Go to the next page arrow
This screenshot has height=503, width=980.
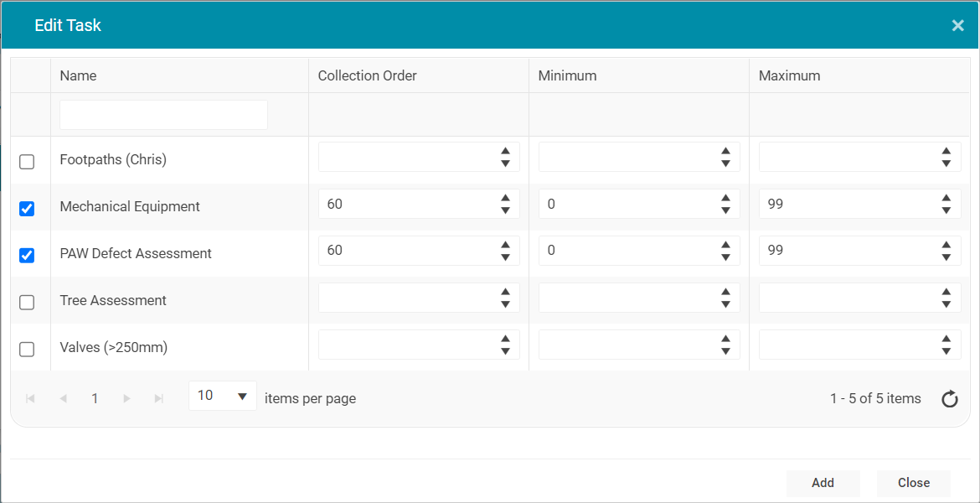(126, 399)
